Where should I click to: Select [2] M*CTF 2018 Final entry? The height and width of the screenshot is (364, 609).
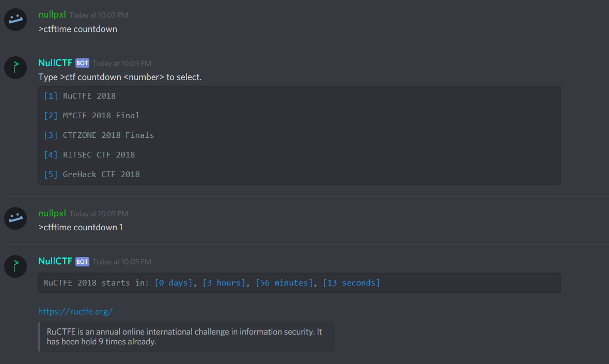(91, 116)
